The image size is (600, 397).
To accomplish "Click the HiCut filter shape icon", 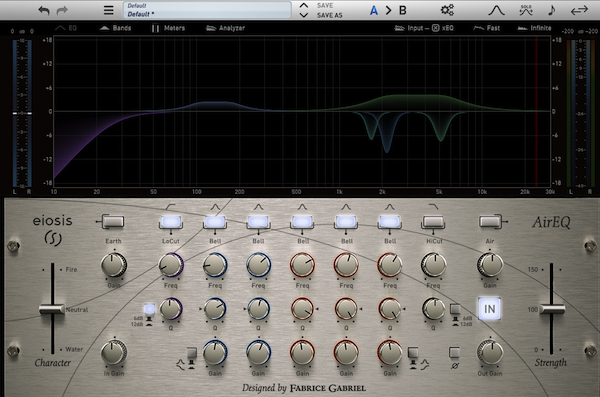I will point(434,207).
